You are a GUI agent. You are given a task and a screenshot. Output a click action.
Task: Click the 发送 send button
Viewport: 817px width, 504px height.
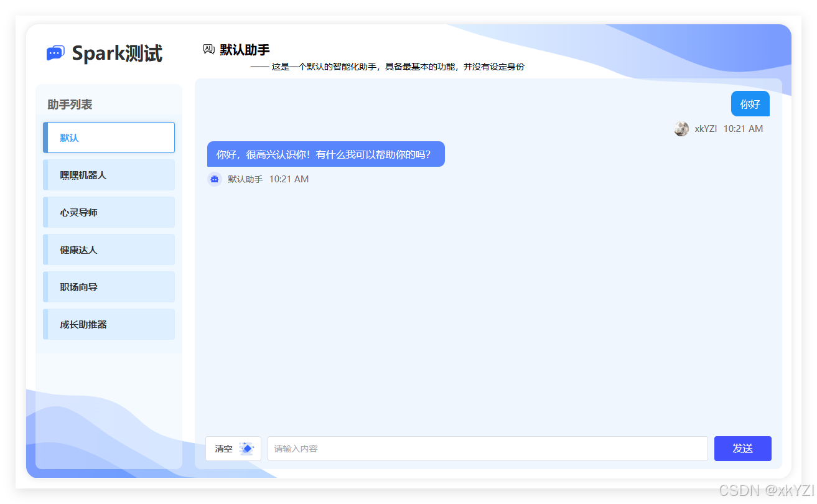click(742, 448)
